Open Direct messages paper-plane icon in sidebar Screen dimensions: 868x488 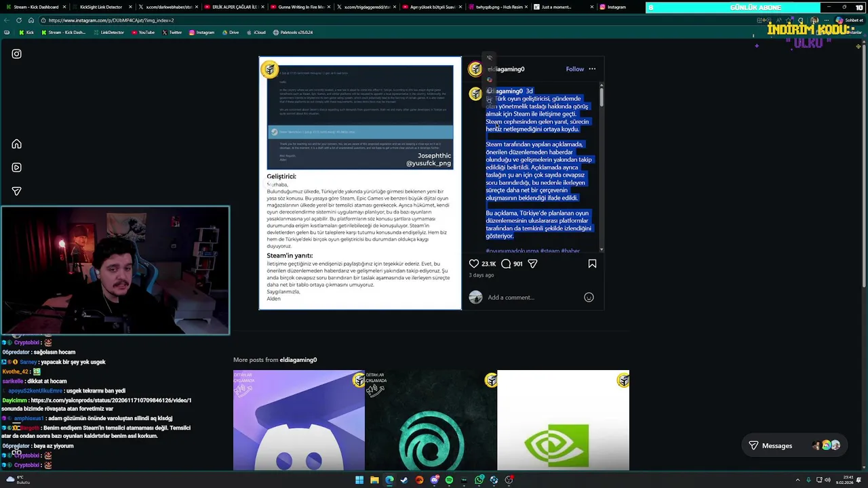16,191
